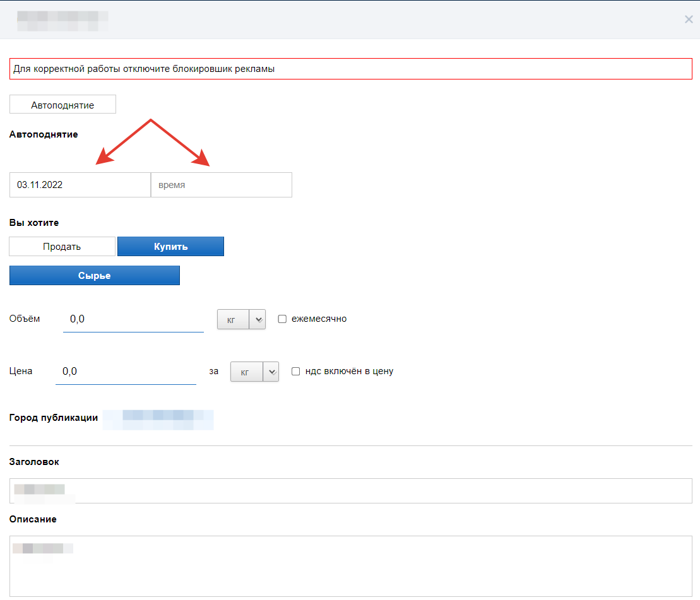Viewport: 700px width, 600px height.
Task: Select the Купить option
Action: tap(170, 246)
